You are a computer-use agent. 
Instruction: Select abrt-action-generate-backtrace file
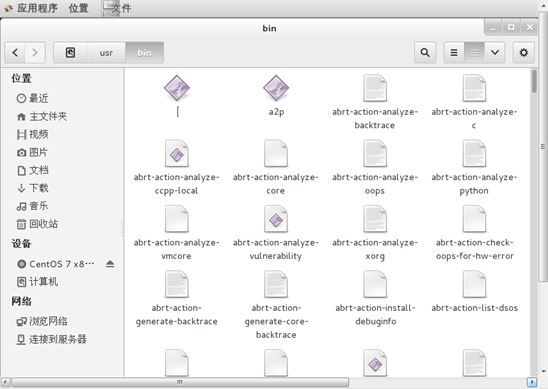tap(176, 298)
